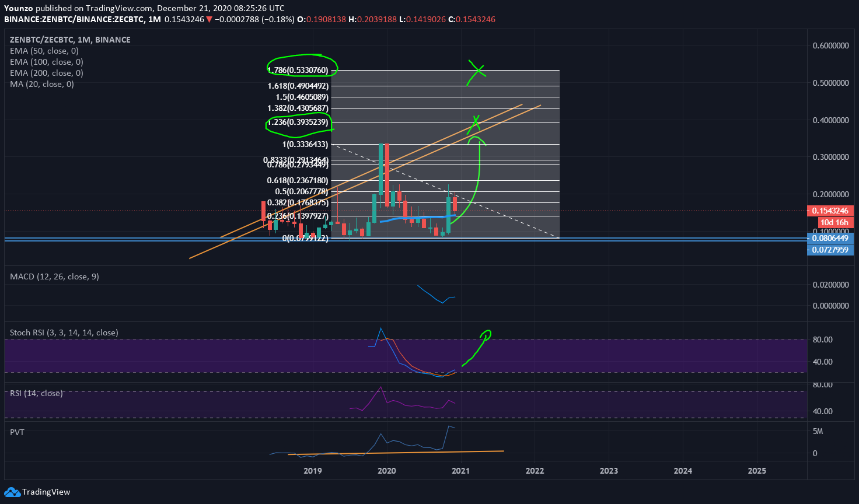Select the Stoch RSI (3, 3, 14, 14, close) label
The width and height of the screenshot is (859, 504).
64,332
